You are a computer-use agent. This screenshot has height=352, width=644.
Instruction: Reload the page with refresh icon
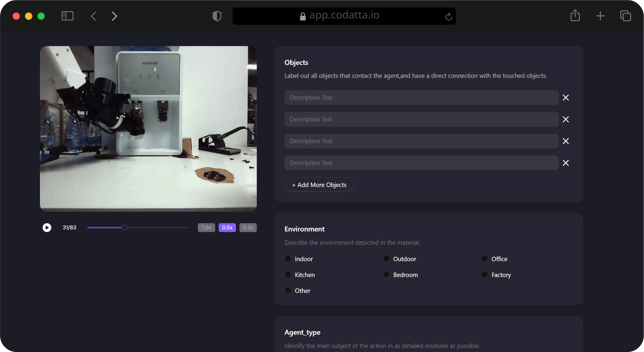point(449,17)
